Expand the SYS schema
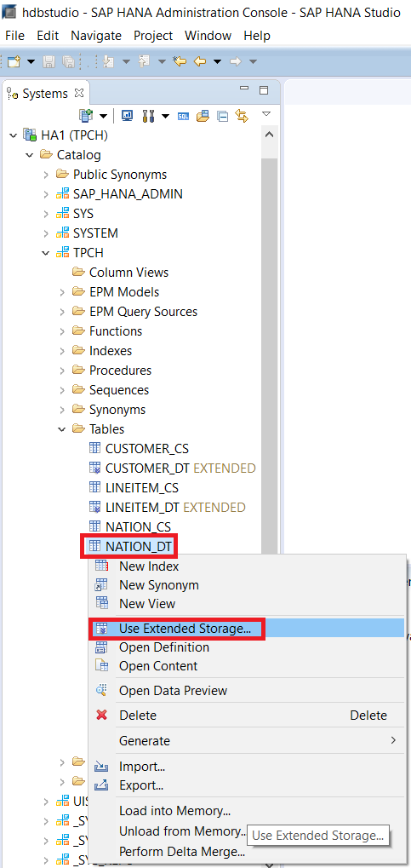411x868 pixels. tap(46, 214)
